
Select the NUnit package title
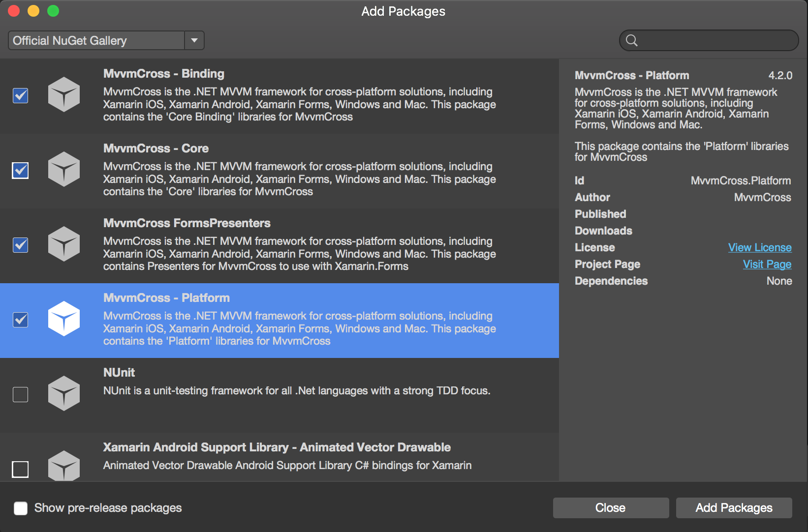coord(119,373)
